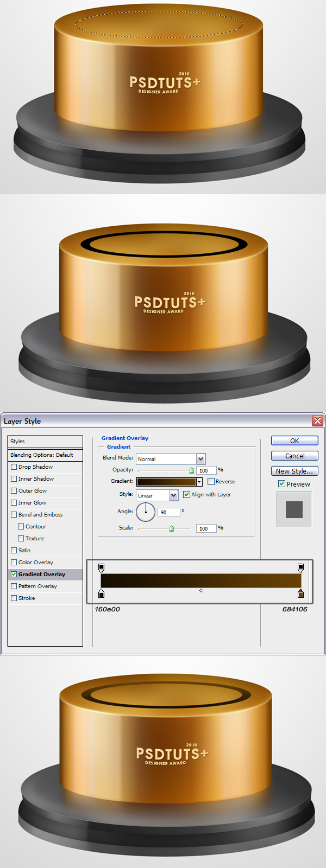Enable the Inner Glow checkbox
This screenshot has height=868, width=326.
click(x=14, y=502)
